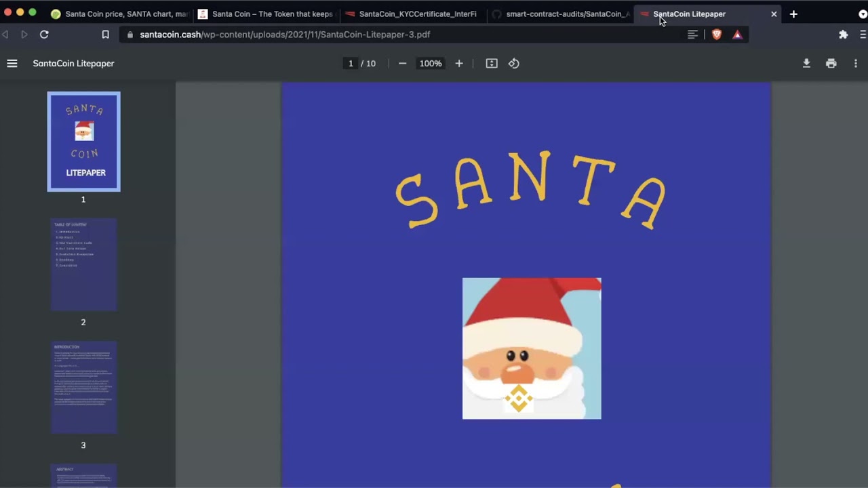Click the fit to page icon

point(492,63)
